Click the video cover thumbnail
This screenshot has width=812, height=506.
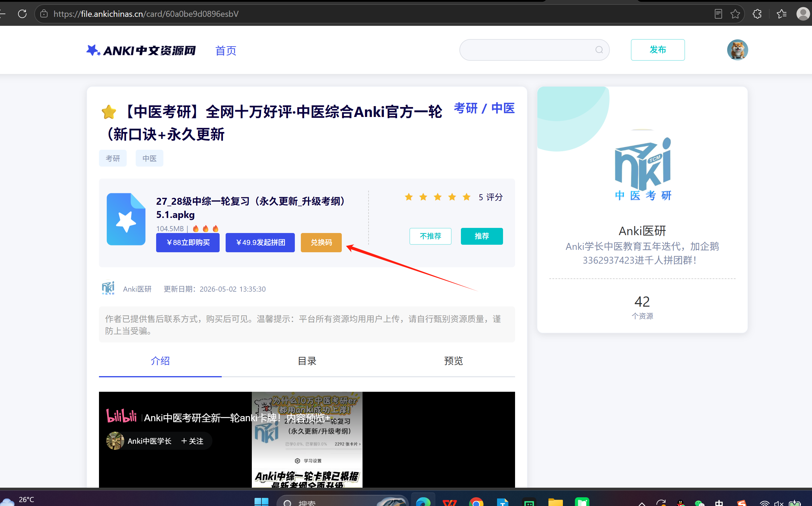point(307,439)
